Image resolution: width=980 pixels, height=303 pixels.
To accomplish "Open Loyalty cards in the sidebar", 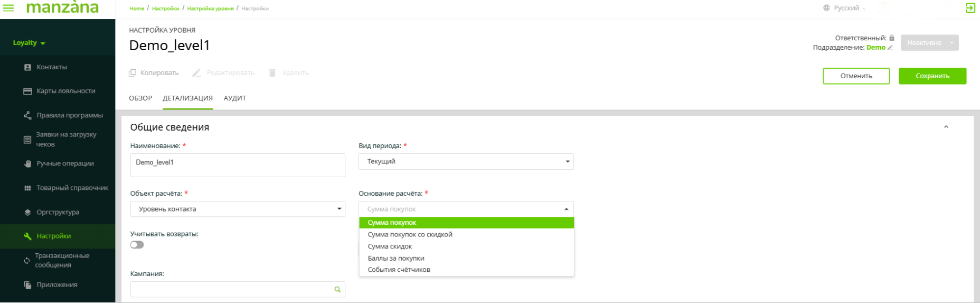I will (x=65, y=91).
